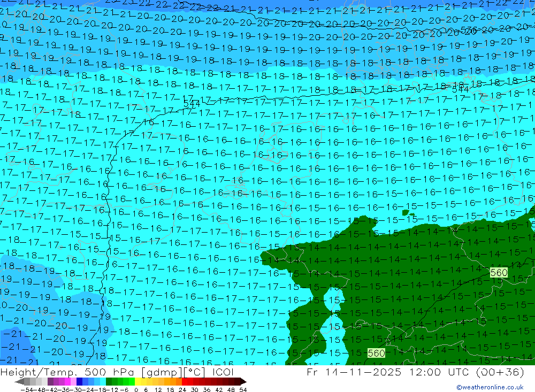Screen dimensions: 535x392
Task: Click the small green island on the map
Action: (x=406, y=213)
